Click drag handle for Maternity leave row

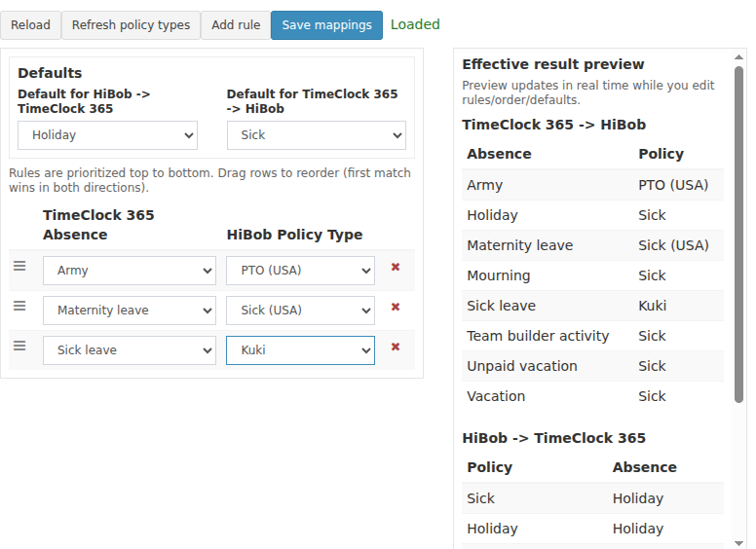click(x=19, y=306)
